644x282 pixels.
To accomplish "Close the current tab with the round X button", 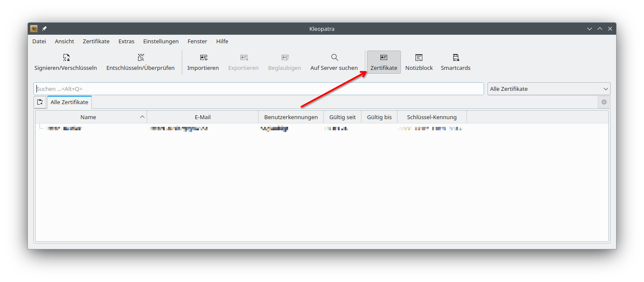I will point(604,102).
